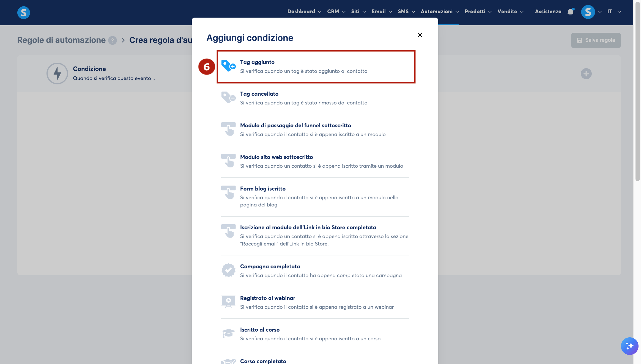Open the AI assistant sparkle button

point(629,346)
